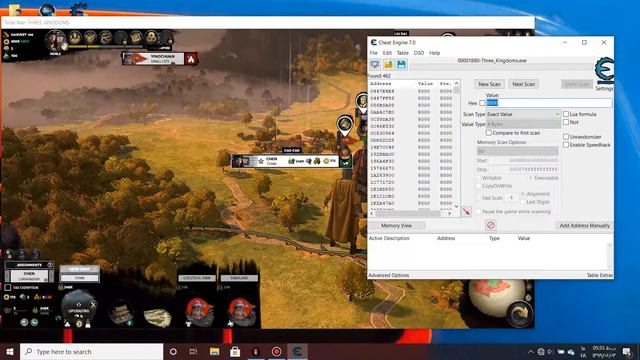Open the process list computer icon
640x360 pixels.
pos(375,64)
